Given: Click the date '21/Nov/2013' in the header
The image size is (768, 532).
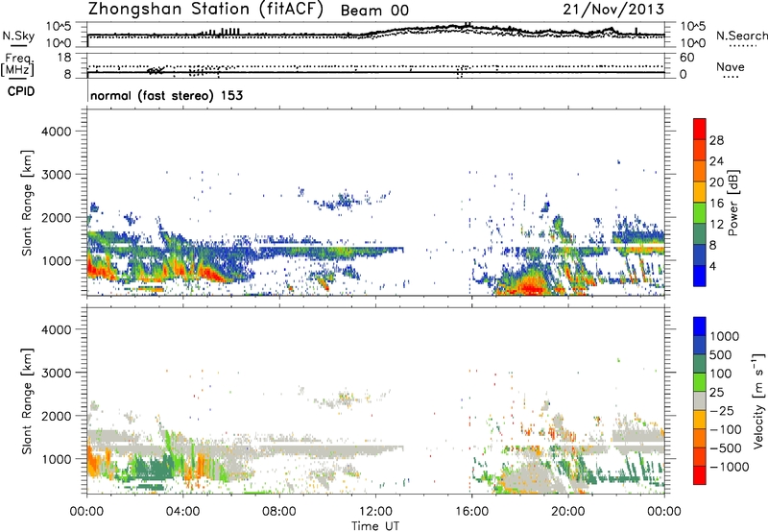Looking at the screenshot, I should (613, 9).
